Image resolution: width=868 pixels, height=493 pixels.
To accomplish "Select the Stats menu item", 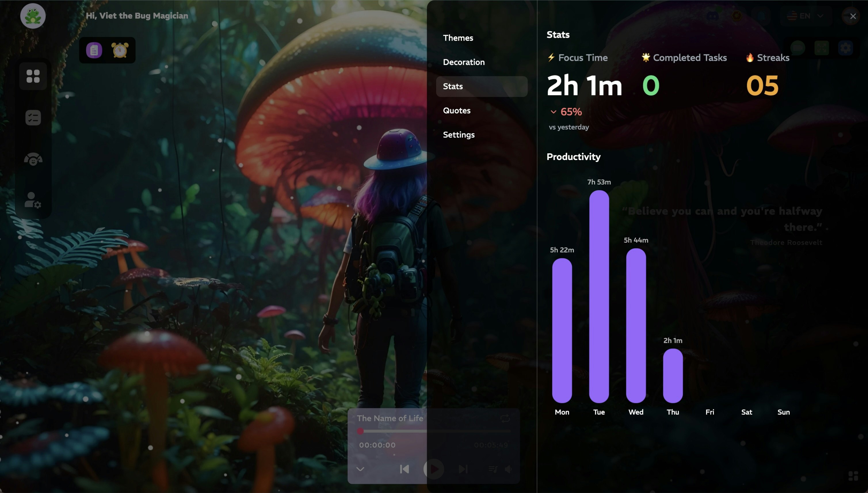I will [482, 86].
